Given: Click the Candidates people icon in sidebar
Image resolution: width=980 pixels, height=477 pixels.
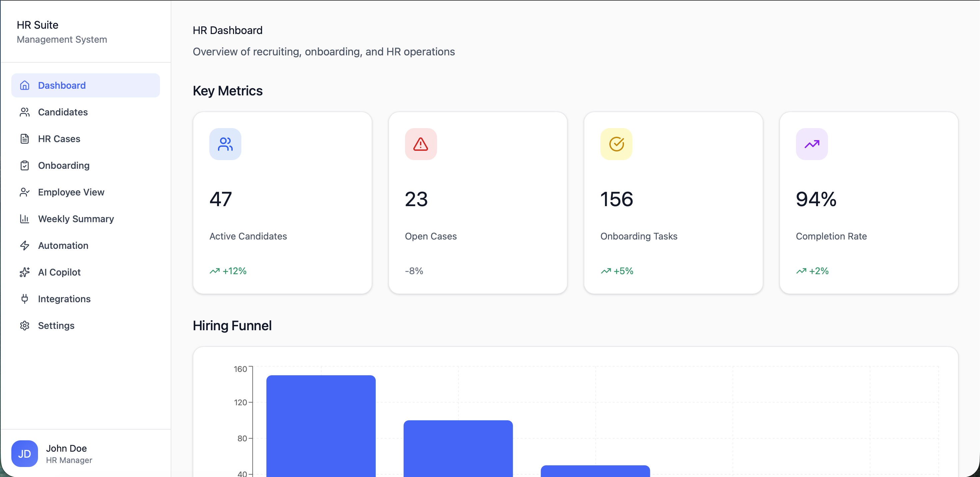Looking at the screenshot, I should tap(25, 112).
